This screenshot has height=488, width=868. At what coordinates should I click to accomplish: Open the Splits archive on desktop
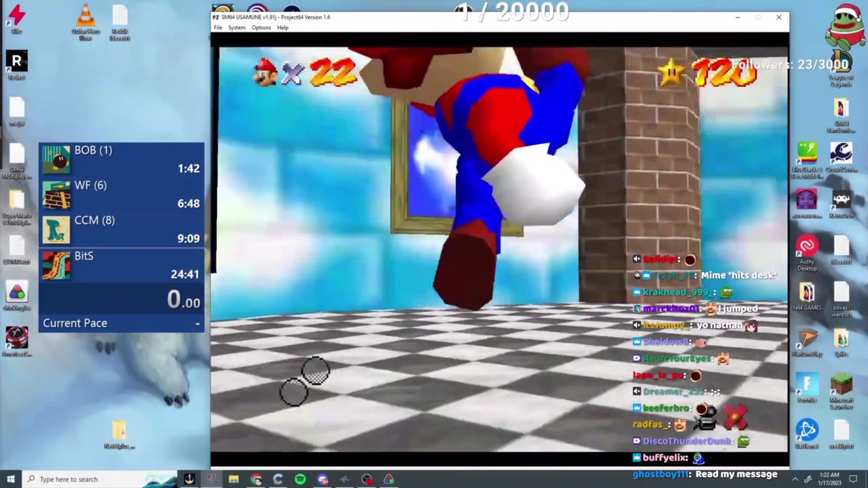coord(842,342)
